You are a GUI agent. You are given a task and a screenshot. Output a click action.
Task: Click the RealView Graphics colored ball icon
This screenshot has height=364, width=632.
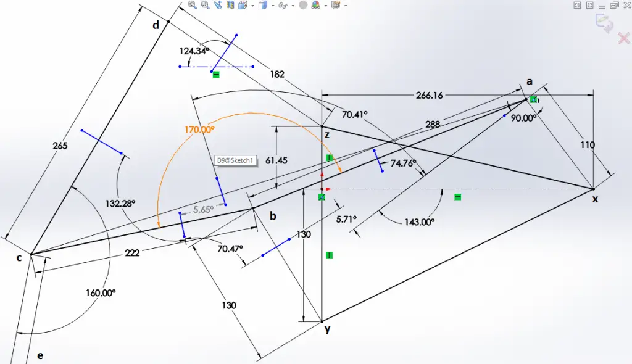coord(316,6)
